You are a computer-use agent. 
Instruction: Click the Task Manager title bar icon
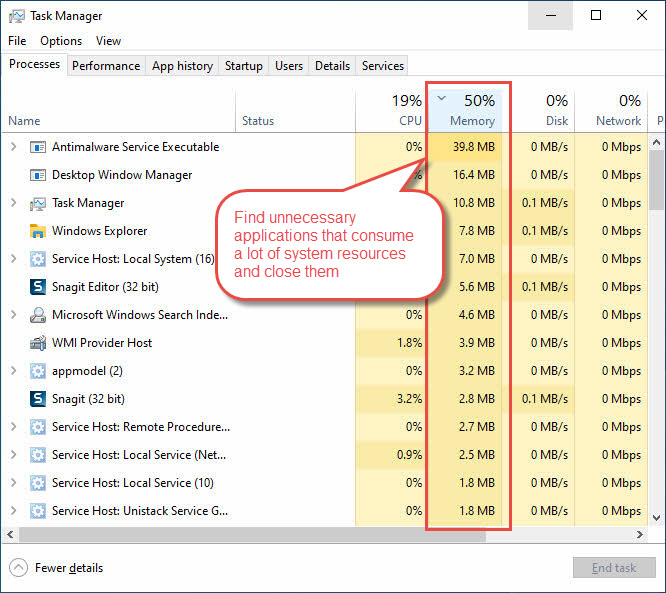[x=17, y=16]
